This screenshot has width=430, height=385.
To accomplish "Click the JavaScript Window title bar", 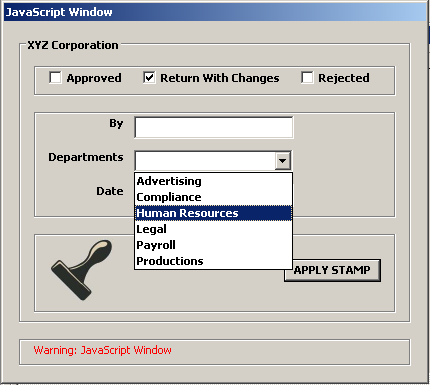I will click(215, 12).
